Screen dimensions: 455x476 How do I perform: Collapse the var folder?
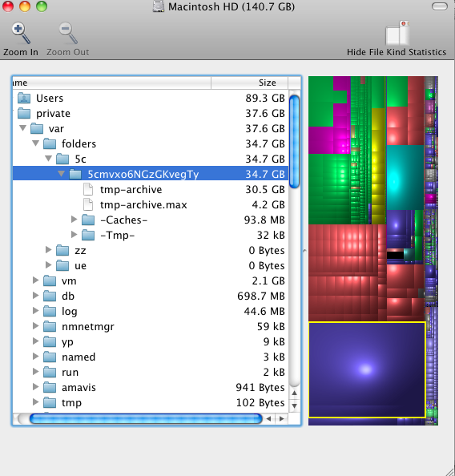[22, 127]
